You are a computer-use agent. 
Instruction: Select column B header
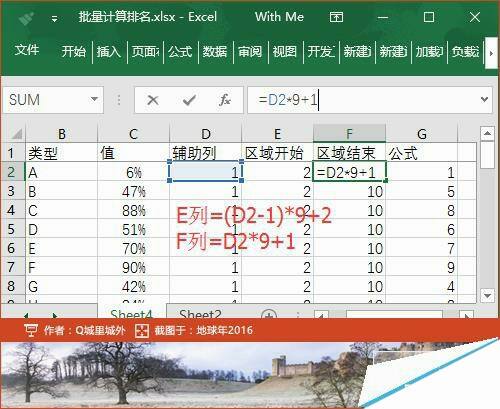tap(62, 134)
